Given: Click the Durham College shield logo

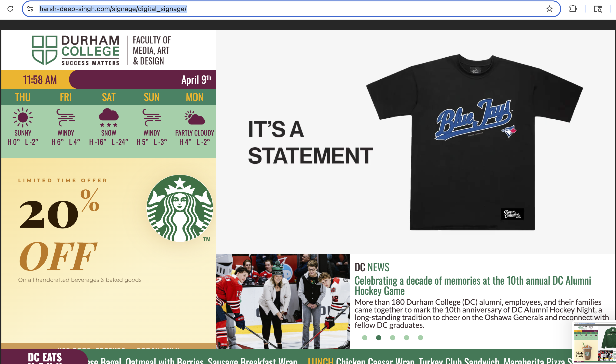Looking at the screenshot, I should [44, 50].
